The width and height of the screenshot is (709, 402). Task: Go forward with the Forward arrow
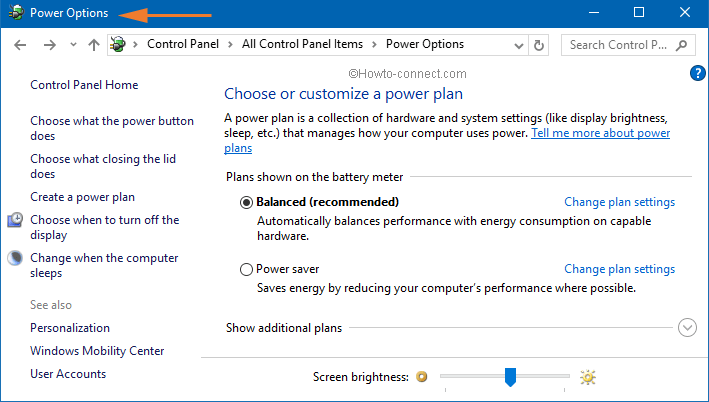50,45
